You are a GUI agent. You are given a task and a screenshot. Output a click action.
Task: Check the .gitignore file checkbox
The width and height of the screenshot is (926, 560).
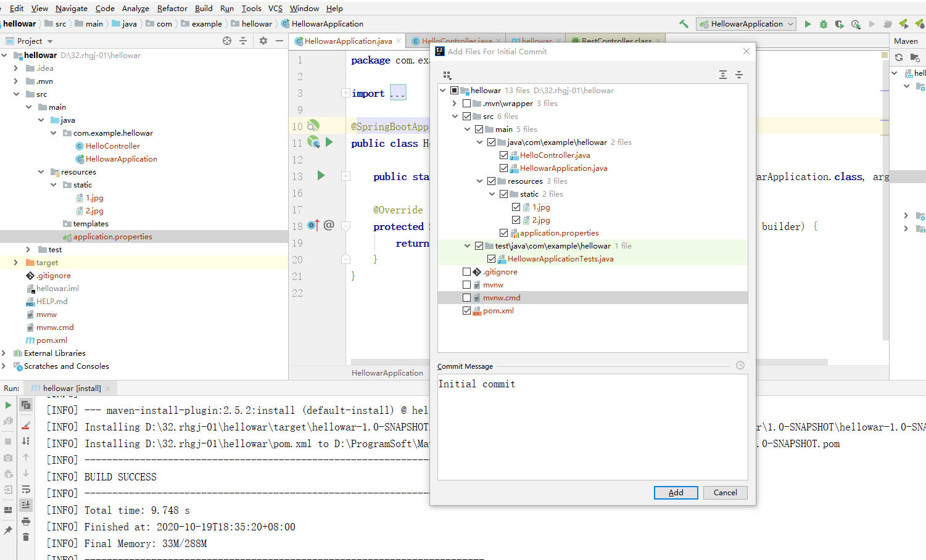click(466, 272)
